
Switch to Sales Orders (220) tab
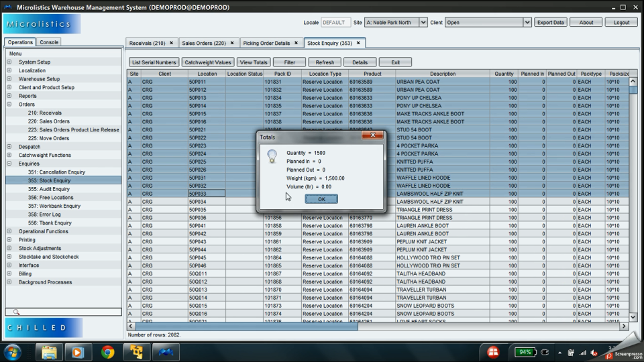204,43
